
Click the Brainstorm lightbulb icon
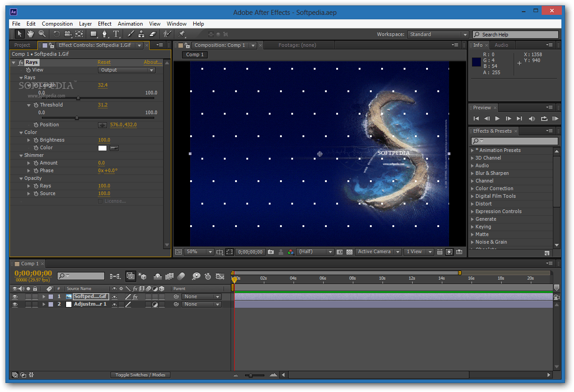196,276
